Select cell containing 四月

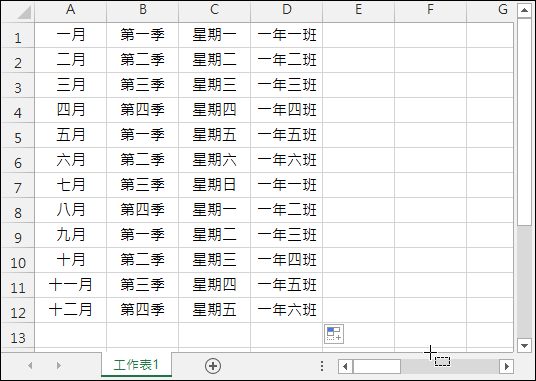[70, 110]
